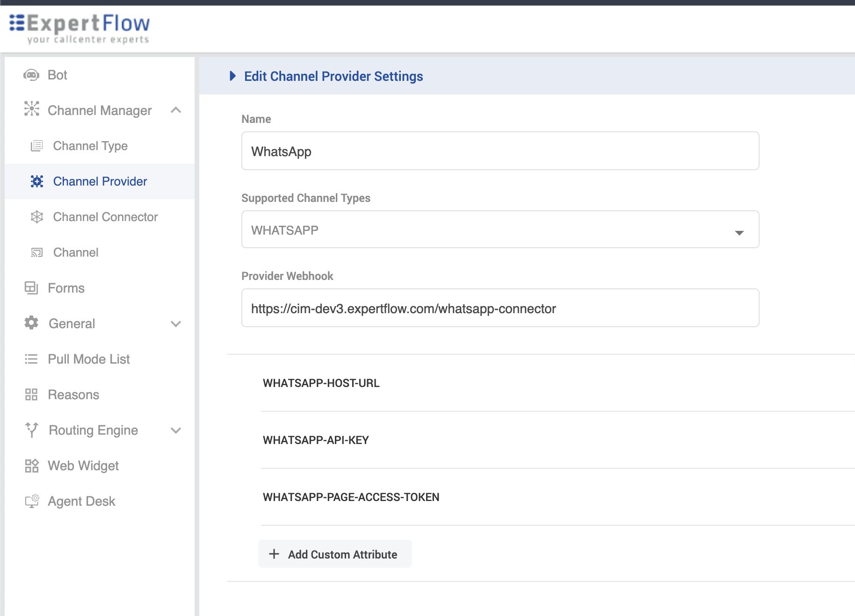Image resolution: width=855 pixels, height=616 pixels.
Task: Click the Web Widget icon
Action: 31,466
